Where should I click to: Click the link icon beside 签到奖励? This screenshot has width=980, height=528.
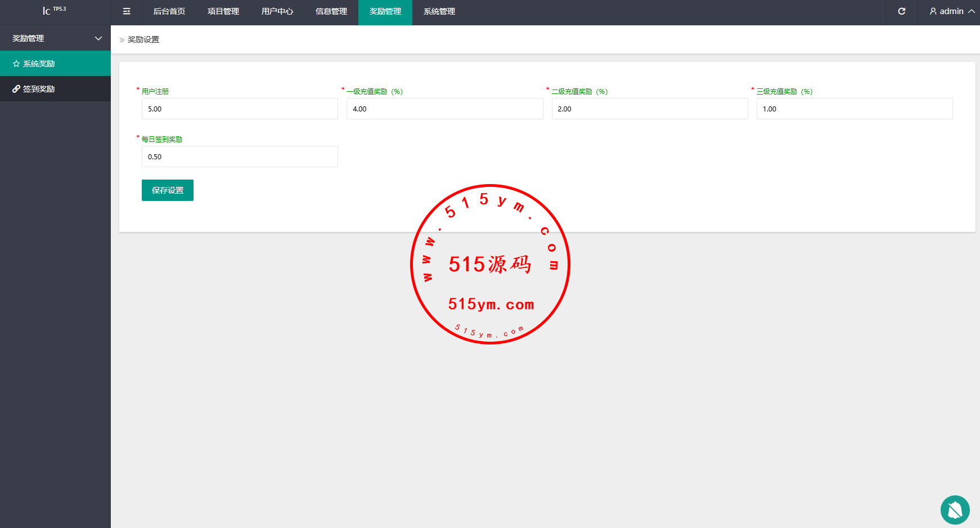16,89
